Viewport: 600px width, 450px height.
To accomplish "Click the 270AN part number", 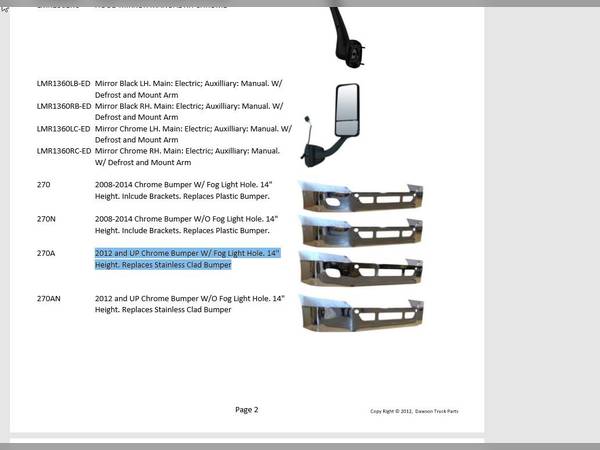I will pos(49,299).
